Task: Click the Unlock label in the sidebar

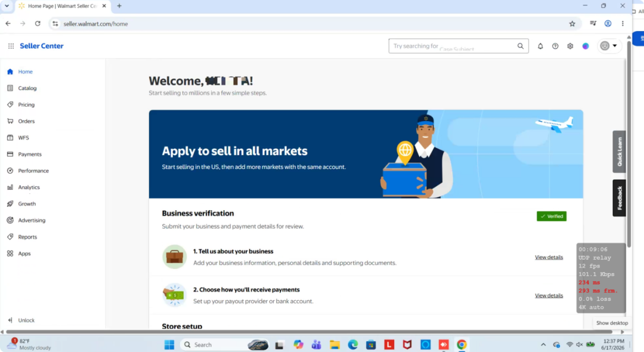Action: click(26, 320)
